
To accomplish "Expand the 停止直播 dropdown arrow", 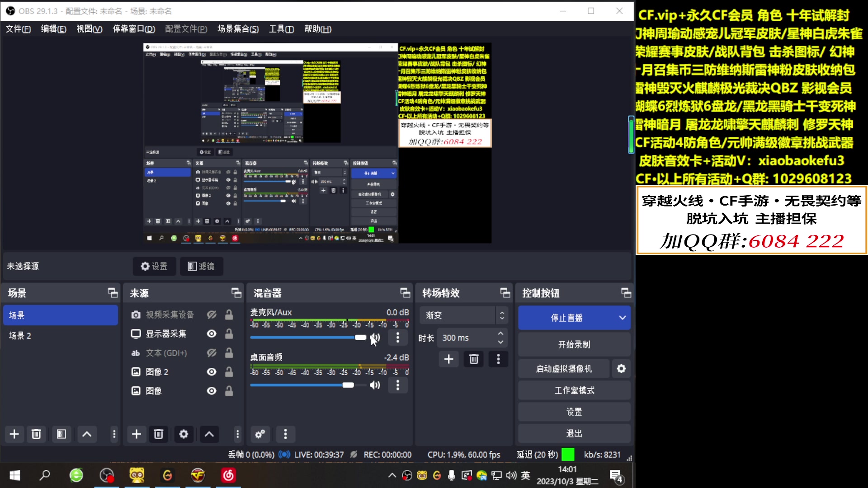I will pos(623,318).
